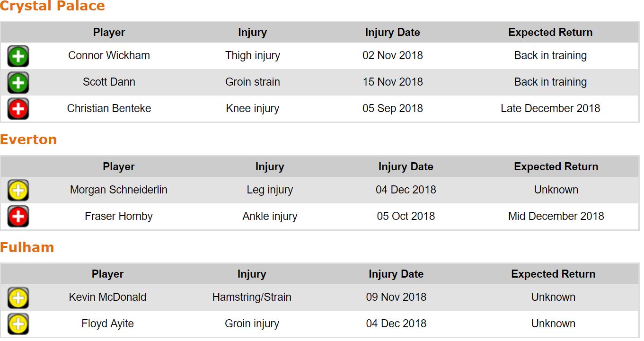Open the Crystal Palace team heading
This screenshot has height=341, width=644.
[x=53, y=7]
